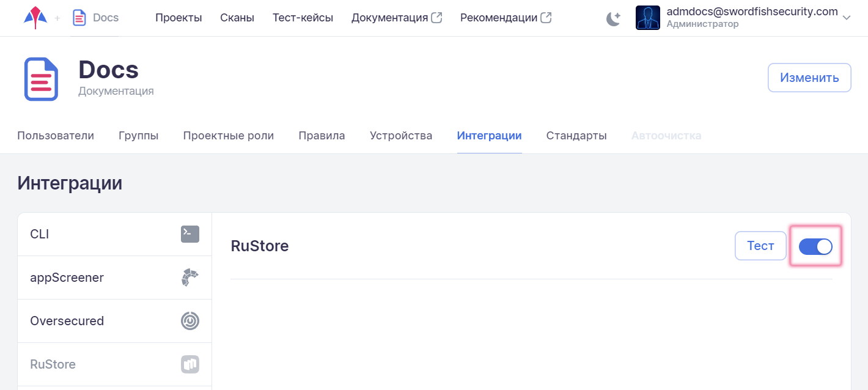Open the Сканы menu item
868x390 pixels.
237,18
